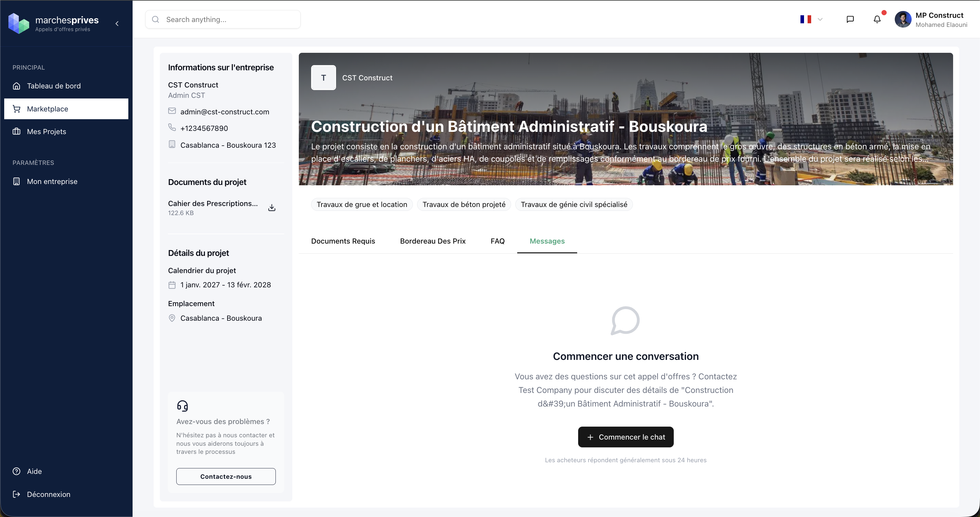Open the notifications bell
The width and height of the screenshot is (980, 517).
pos(877,19)
